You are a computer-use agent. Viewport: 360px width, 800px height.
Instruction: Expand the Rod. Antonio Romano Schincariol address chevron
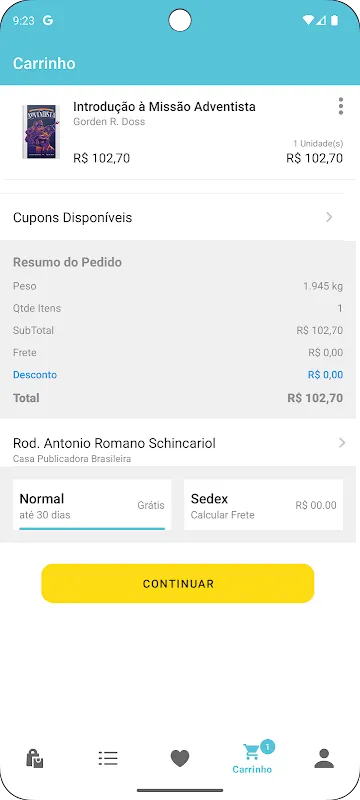[x=342, y=443]
